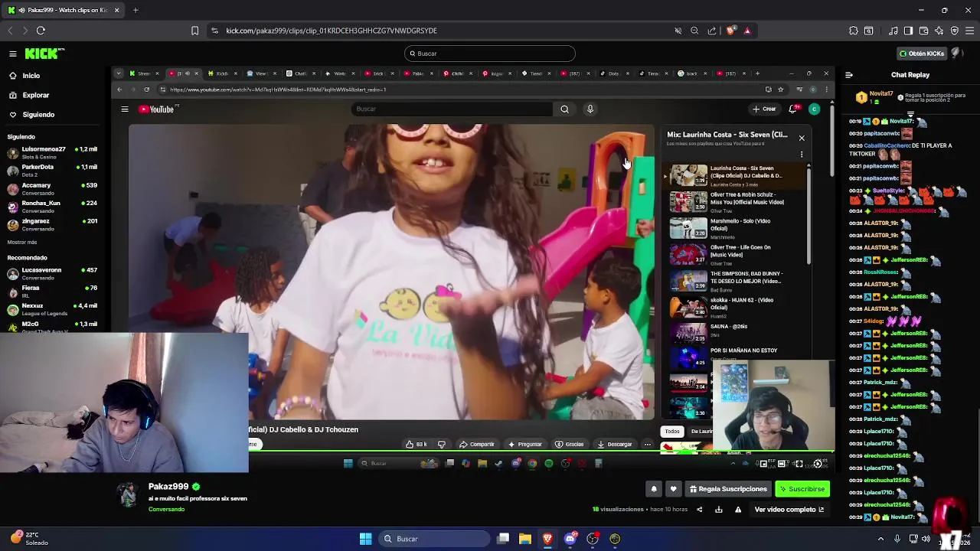Open the Extensions puzzle icon
The height and width of the screenshot is (551, 980).
[x=854, y=31]
